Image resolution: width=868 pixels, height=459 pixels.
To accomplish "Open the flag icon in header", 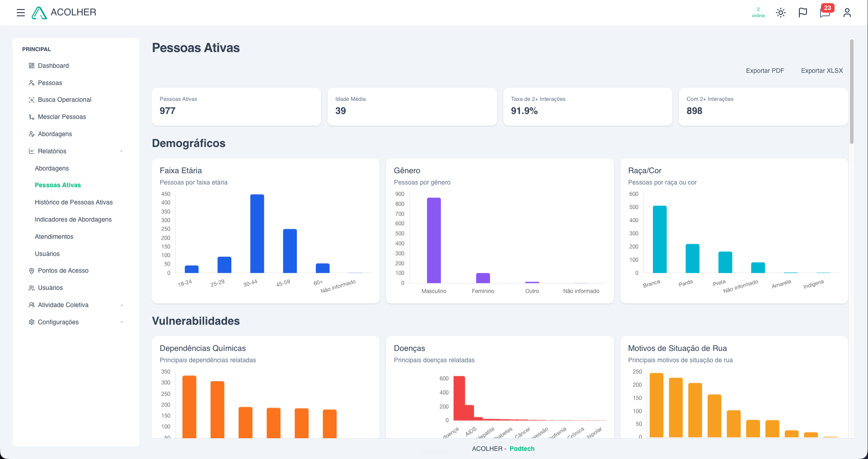I will click(x=803, y=13).
